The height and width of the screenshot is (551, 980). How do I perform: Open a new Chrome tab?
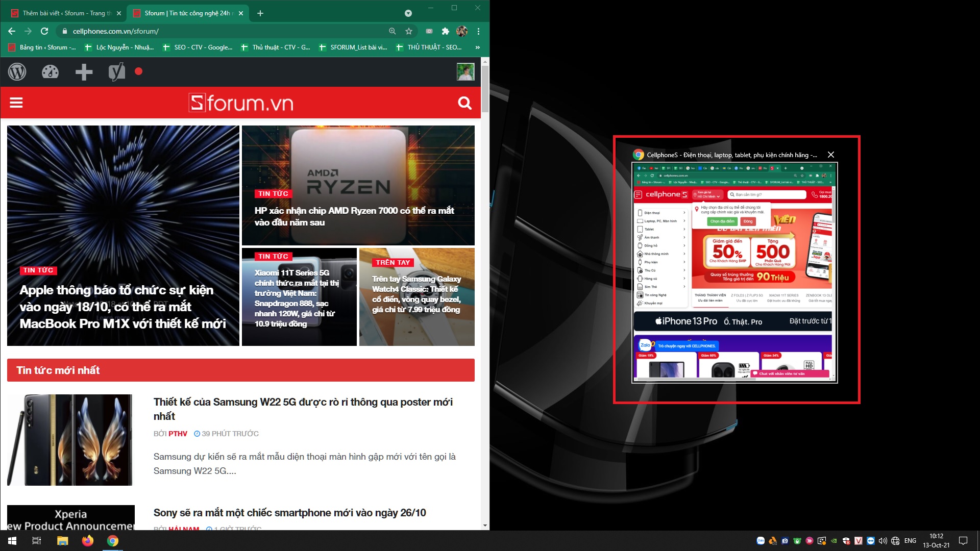coord(260,13)
